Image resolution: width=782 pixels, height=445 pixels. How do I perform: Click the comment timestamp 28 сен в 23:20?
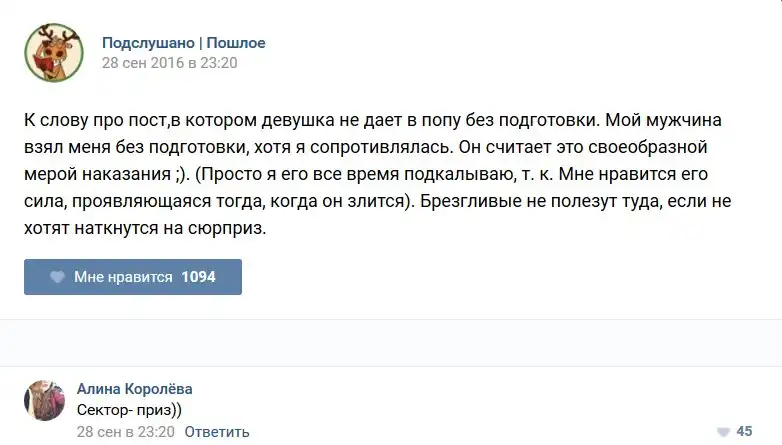tap(126, 432)
